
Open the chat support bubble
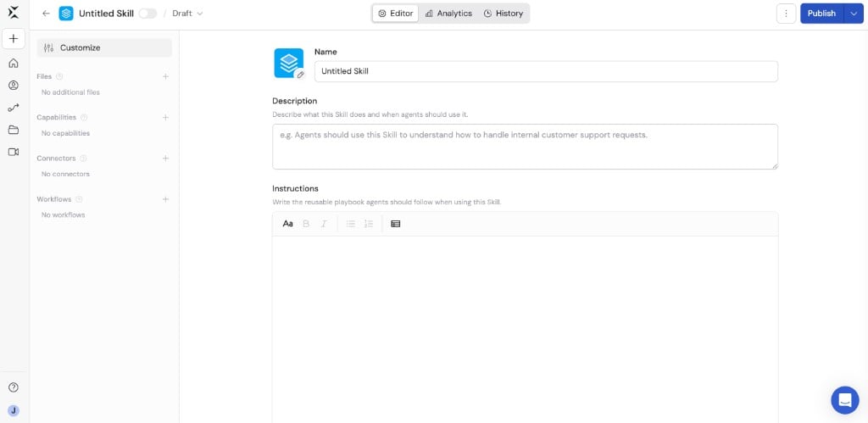pyautogui.click(x=845, y=400)
